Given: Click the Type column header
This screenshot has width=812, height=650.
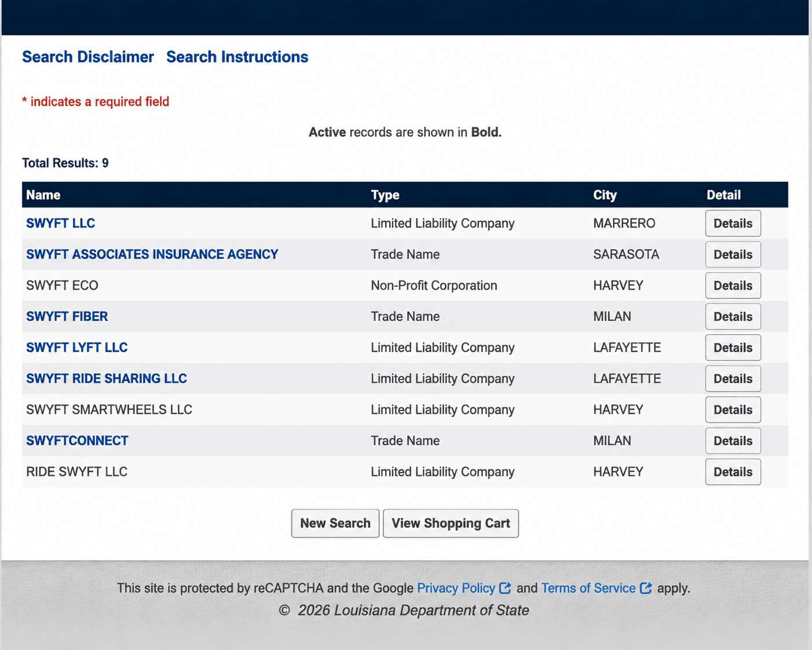Looking at the screenshot, I should [385, 195].
